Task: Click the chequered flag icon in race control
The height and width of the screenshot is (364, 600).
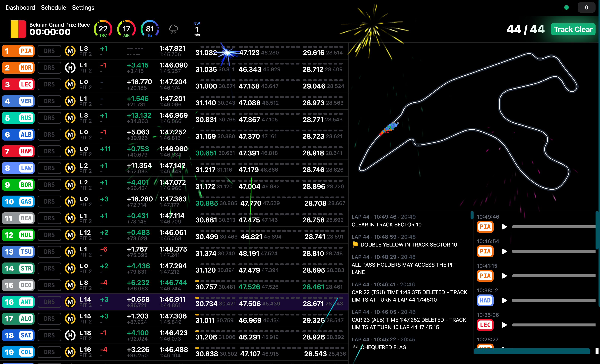Action: [355, 347]
